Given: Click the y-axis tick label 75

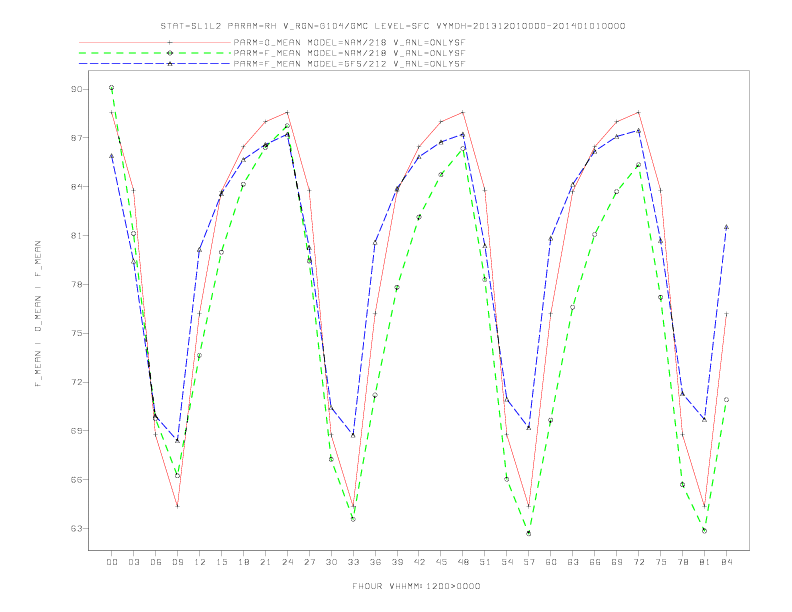Looking at the screenshot, I should pos(77,333).
